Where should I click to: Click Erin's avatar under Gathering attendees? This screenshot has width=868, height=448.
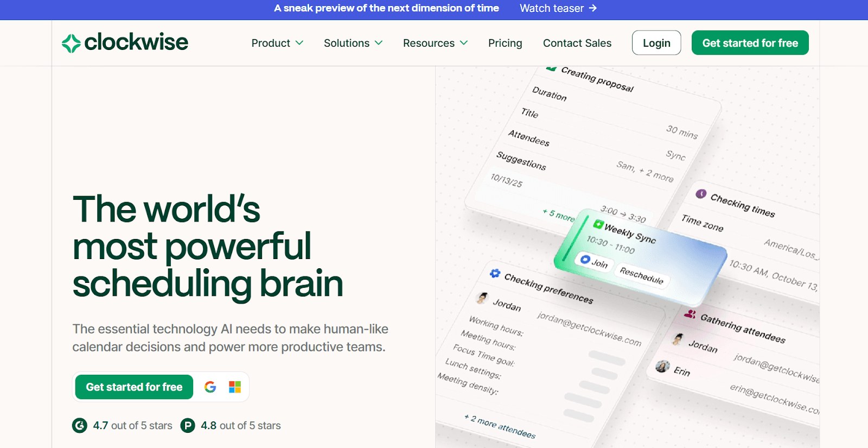[662, 366]
